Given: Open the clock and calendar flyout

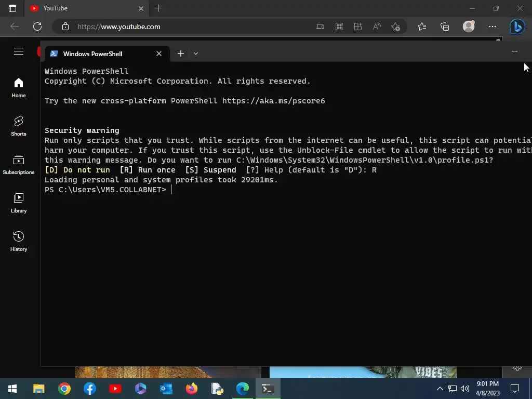Looking at the screenshot, I should click(x=487, y=389).
